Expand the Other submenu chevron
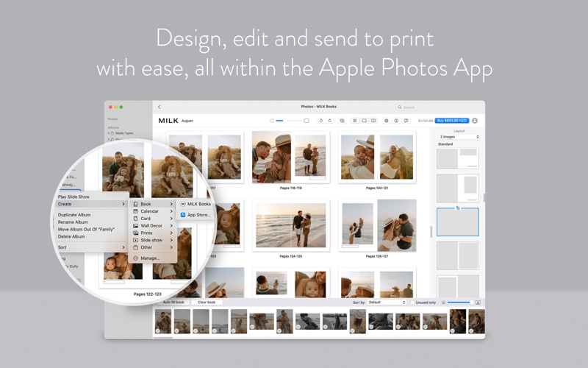Screen dimensions: 588x368 coord(171,247)
